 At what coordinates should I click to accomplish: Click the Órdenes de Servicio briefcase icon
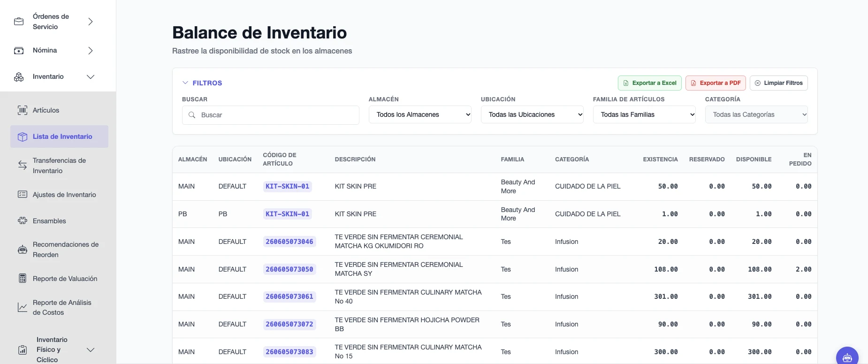(19, 22)
